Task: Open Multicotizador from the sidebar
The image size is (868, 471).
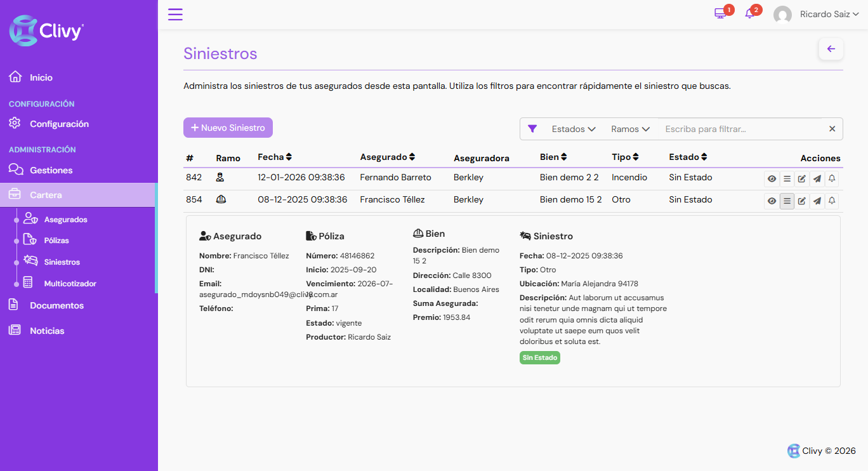Action: [x=70, y=284]
